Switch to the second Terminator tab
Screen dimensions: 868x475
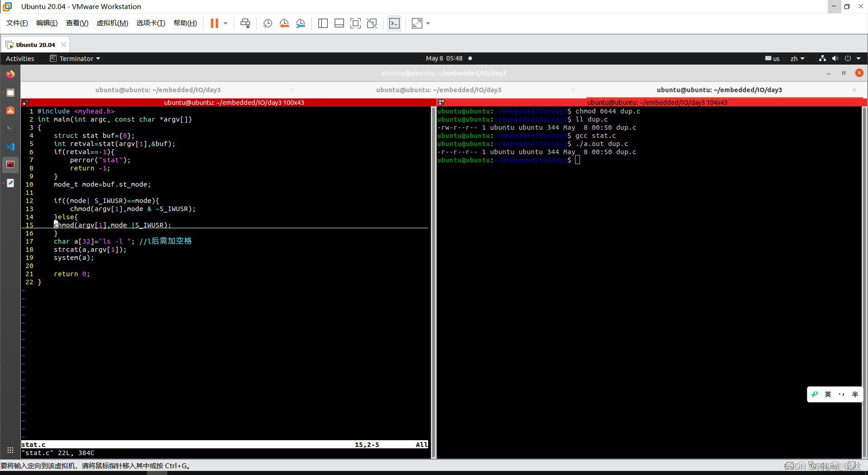pyautogui.click(x=439, y=90)
